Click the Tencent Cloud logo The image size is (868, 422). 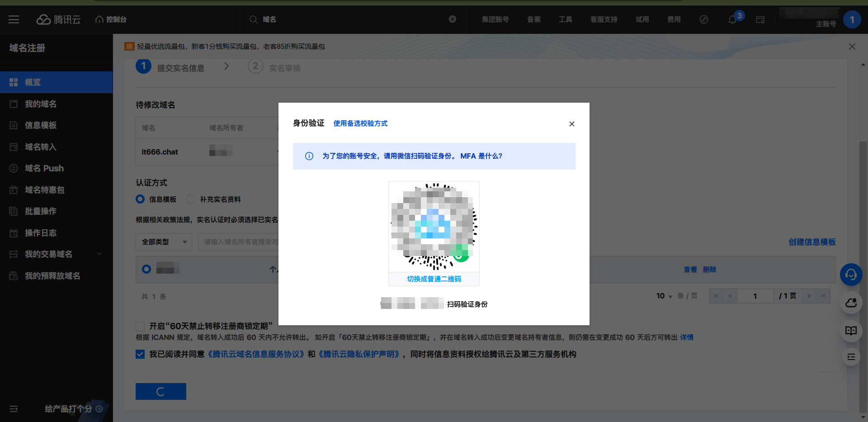[x=58, y=19]
